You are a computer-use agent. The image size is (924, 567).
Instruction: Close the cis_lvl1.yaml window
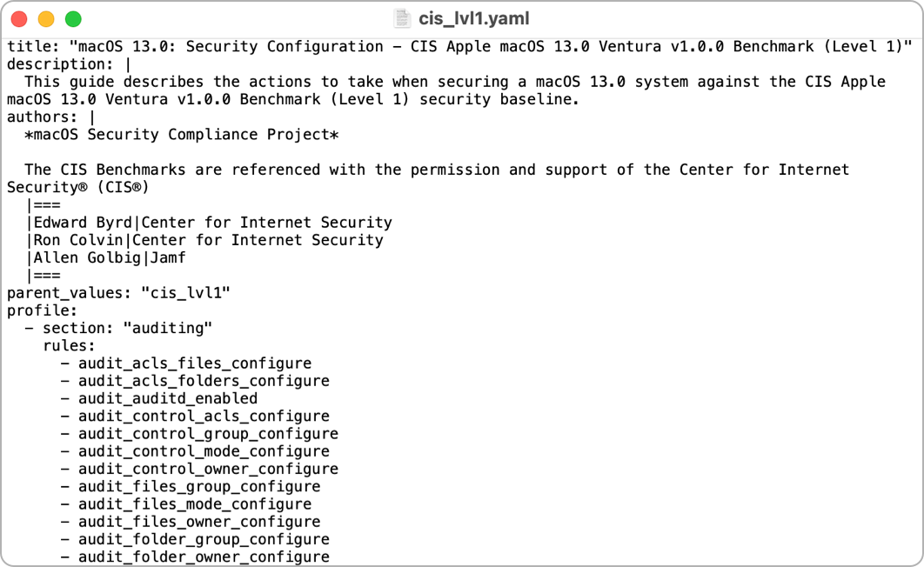click(19, 18)
